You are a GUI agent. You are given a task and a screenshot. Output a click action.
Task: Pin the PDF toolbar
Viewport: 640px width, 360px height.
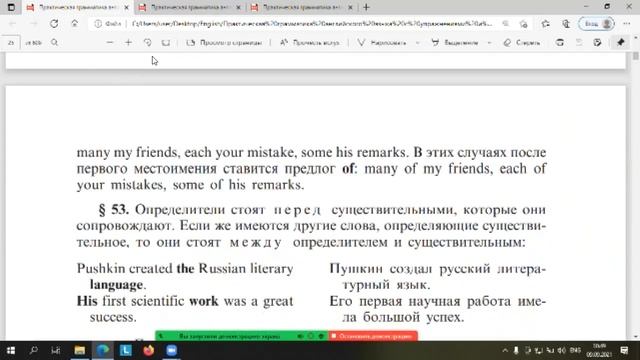(x=620, y=42)
